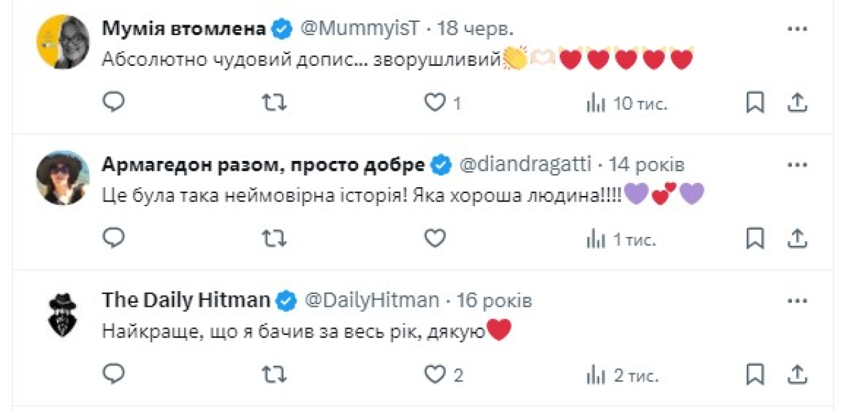Like the tweet by Мумія втомлена
This screenshot has width=868, height=411.
(x=434, y=101)
